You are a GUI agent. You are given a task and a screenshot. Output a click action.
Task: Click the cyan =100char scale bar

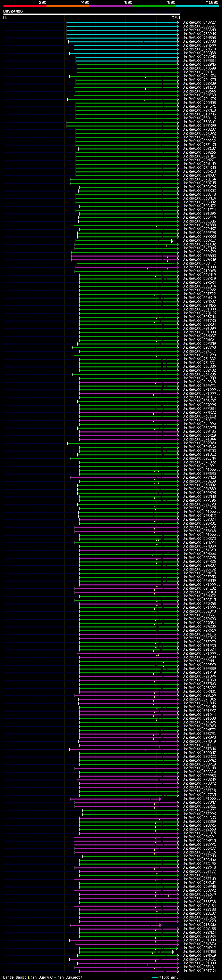155,978
